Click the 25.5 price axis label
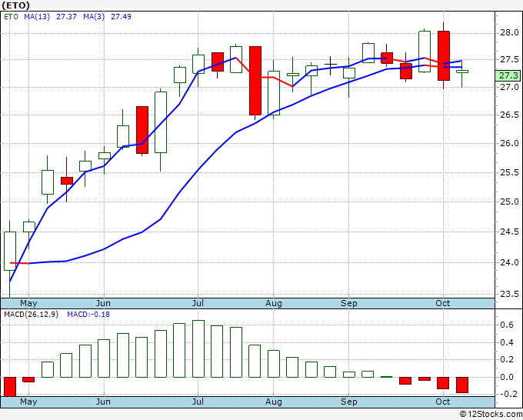 [509, 172]
